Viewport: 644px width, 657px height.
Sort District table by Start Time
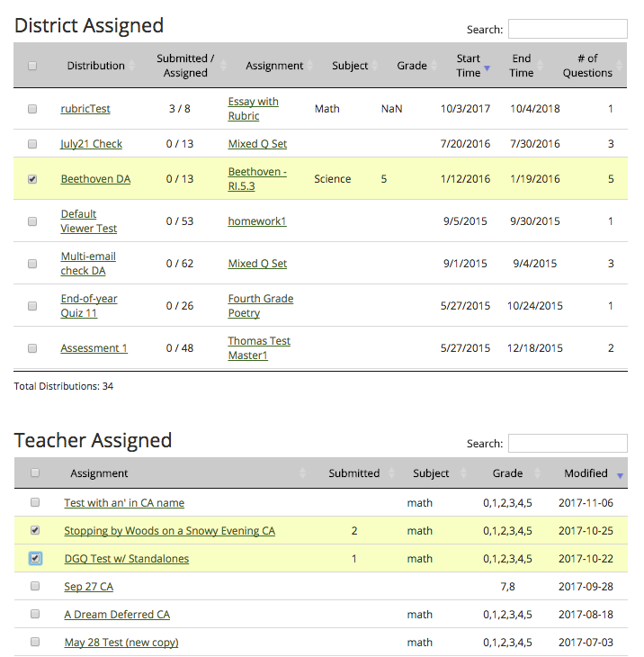pos(468,66)
